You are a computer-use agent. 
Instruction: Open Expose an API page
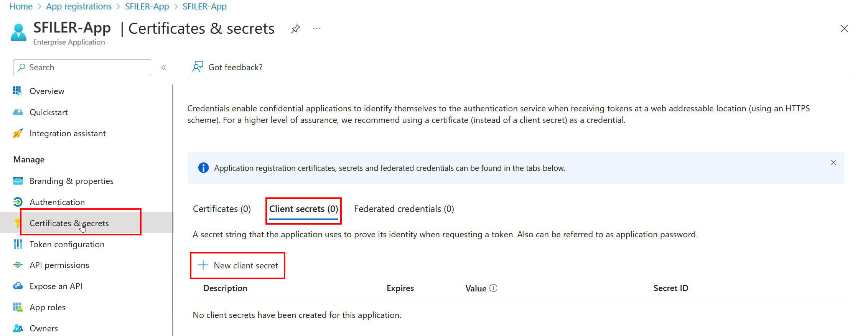56,286
